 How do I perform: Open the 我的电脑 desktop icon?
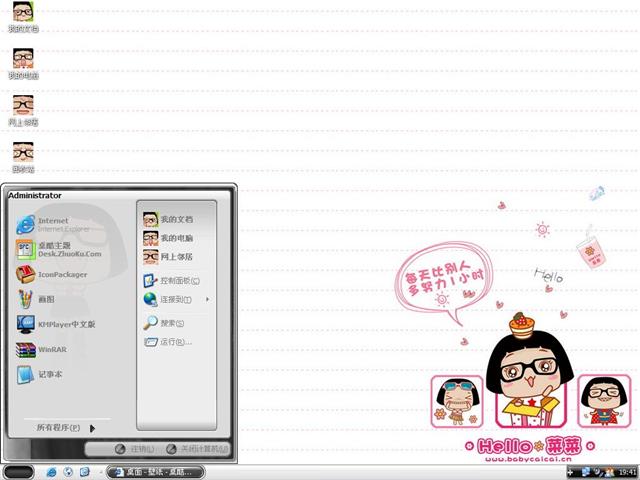(23, 63)
